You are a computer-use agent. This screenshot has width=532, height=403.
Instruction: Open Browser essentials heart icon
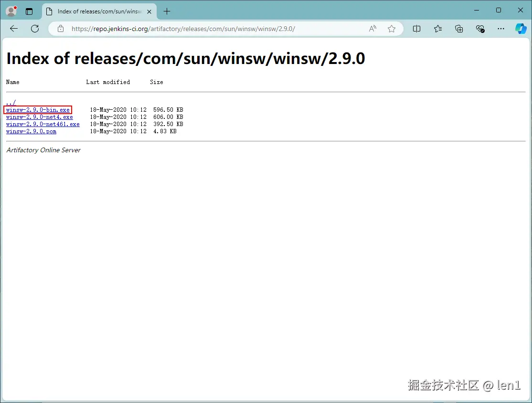click(480, 29)
